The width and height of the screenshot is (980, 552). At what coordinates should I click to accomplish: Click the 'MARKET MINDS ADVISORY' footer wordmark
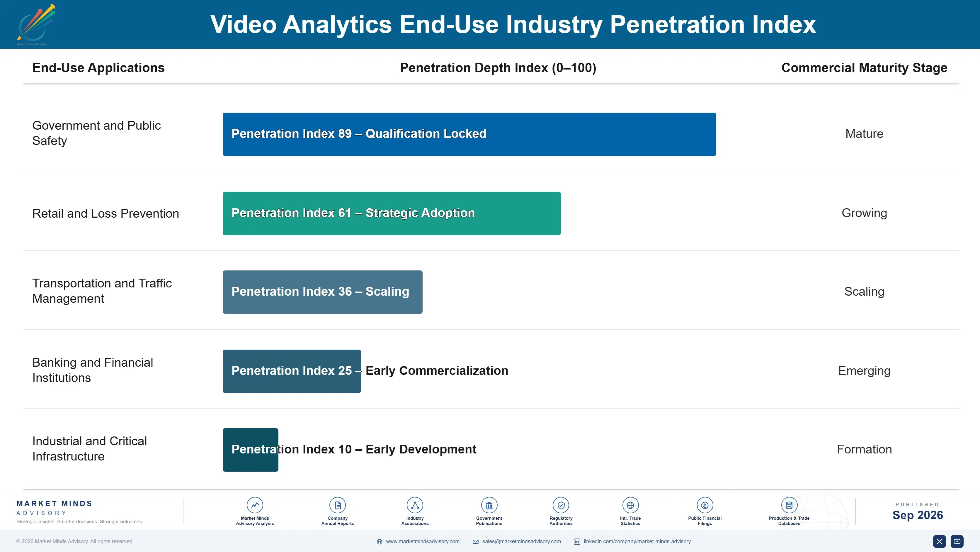(55, 508)
